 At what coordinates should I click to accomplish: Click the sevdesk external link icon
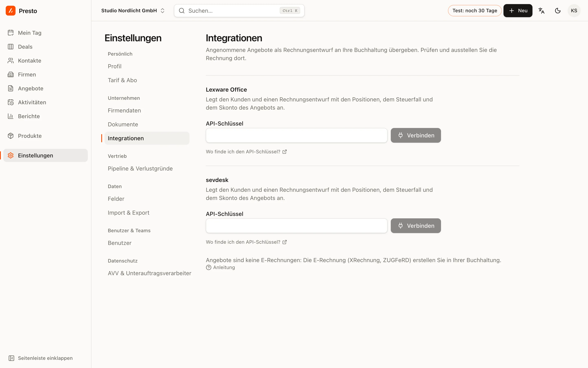[285, 242]
